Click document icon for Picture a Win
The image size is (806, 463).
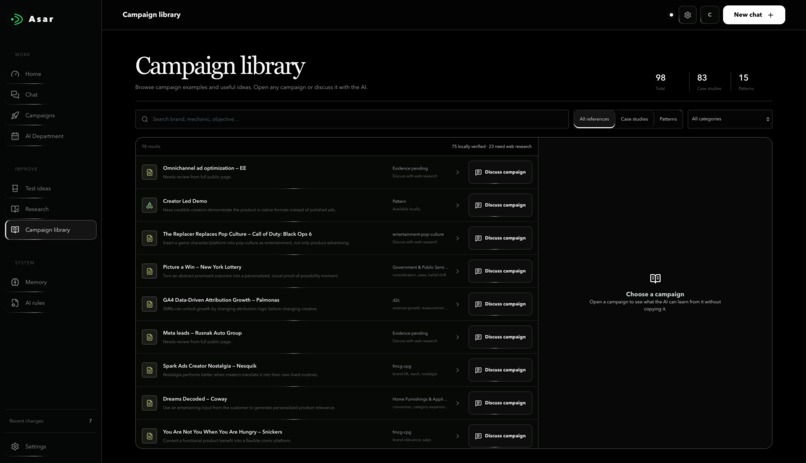(150, 271)
